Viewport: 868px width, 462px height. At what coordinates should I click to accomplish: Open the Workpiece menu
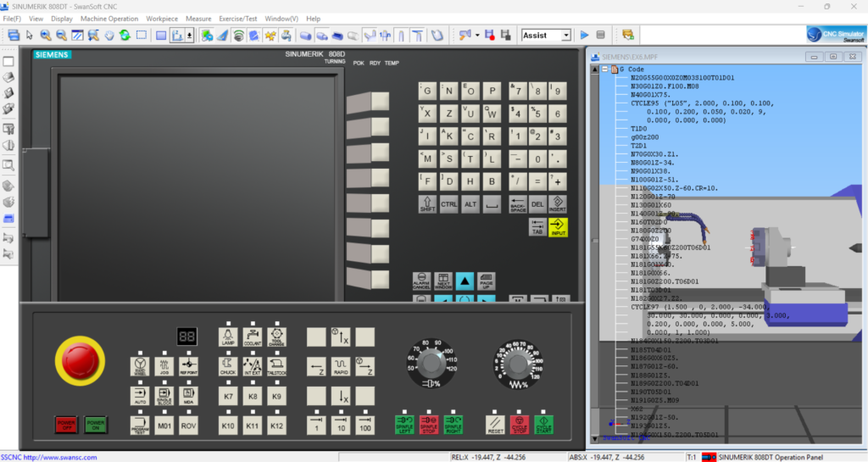point(162,18)
